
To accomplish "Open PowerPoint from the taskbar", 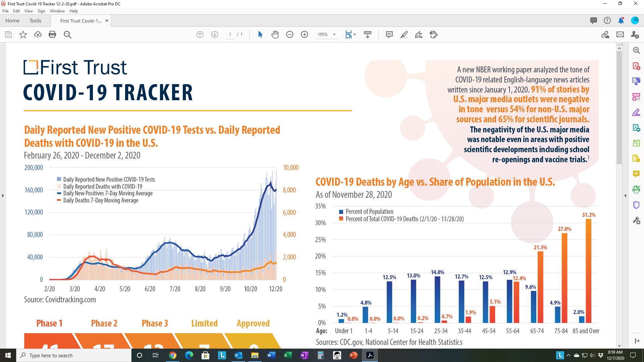I will [354, 355].
